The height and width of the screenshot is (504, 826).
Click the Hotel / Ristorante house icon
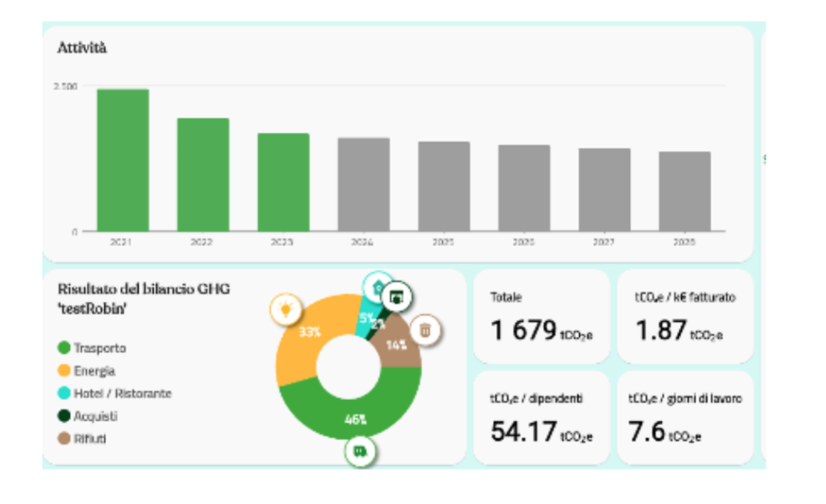click(x=377, y=287)
